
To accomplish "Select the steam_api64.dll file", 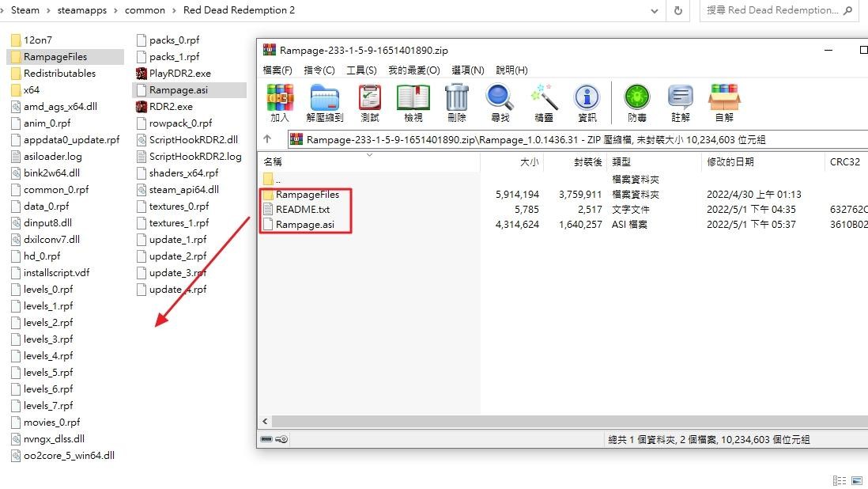I will tap(178, 189).
